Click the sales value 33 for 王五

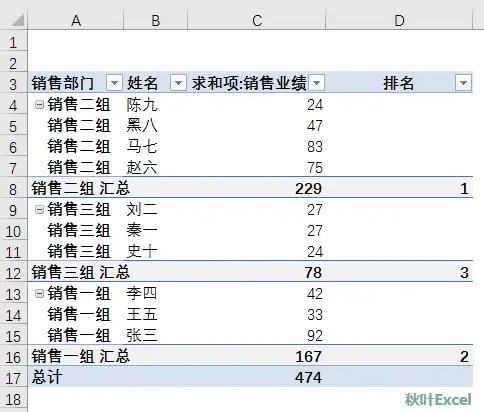(x=315, y=315)
